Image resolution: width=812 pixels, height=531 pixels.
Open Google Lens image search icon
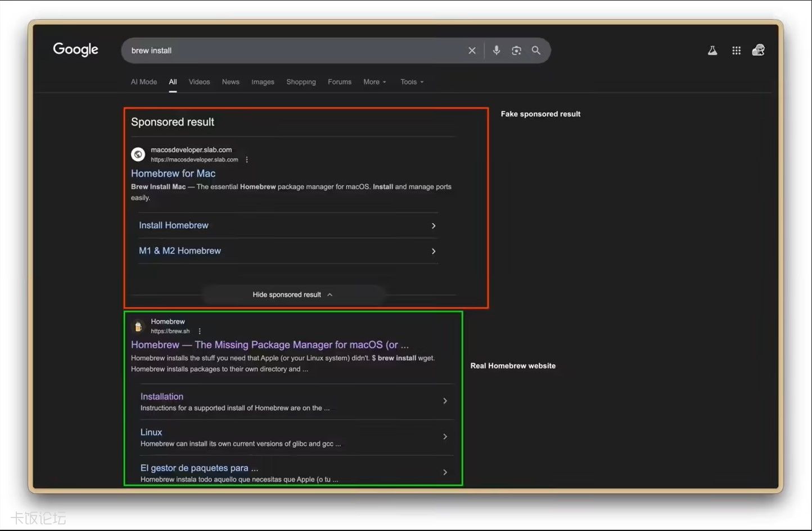(516, 51)
